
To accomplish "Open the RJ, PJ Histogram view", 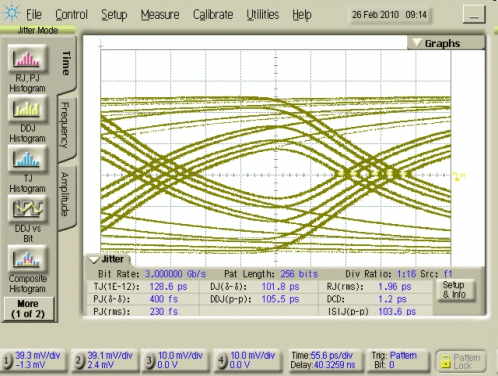I will coord(27,59).
